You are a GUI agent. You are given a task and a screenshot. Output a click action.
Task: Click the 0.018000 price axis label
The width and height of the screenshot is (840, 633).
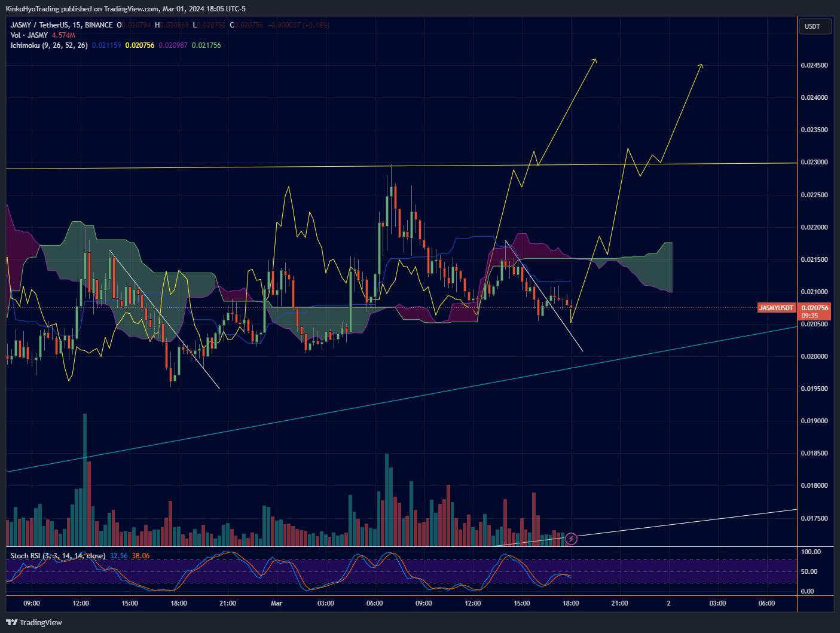[814, 485]
